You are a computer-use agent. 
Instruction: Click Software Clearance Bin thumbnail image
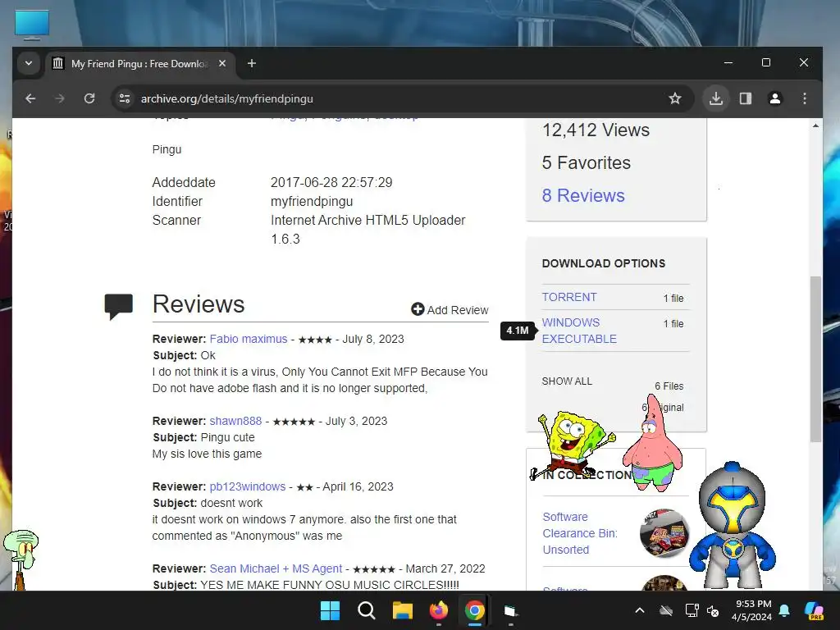[664, 533]
